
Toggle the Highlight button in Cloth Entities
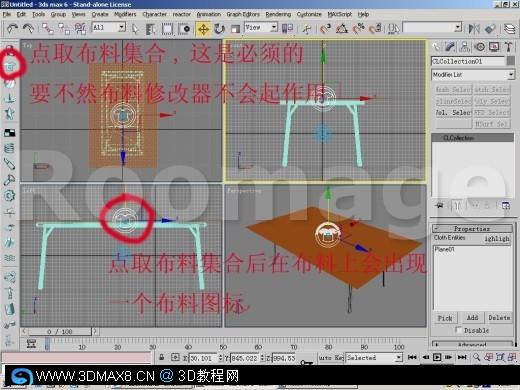pyautogui.click(x=497, y=238)
